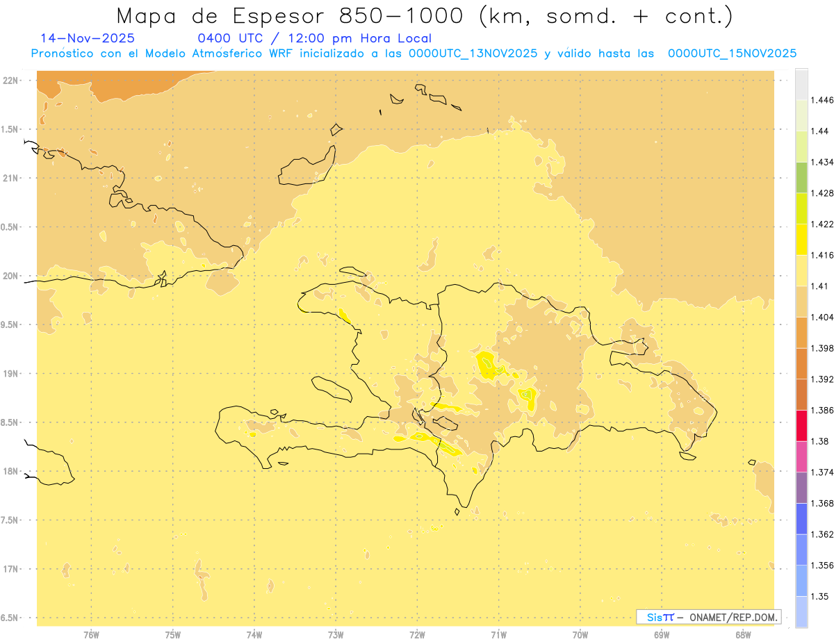Screen dimensions: 834x644
Task: Click the '21N' latitude label
Action: click(x=10, y=178)
